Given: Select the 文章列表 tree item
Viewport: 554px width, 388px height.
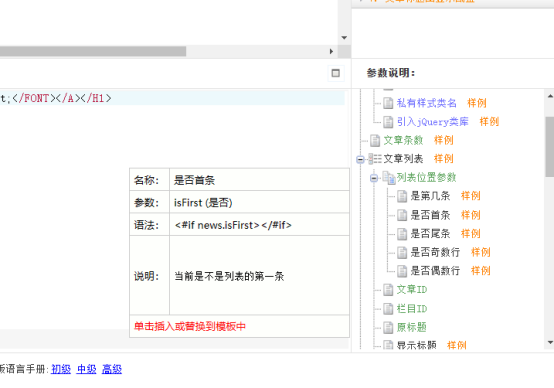Looking at the screenshot, I should pos(403,159).
